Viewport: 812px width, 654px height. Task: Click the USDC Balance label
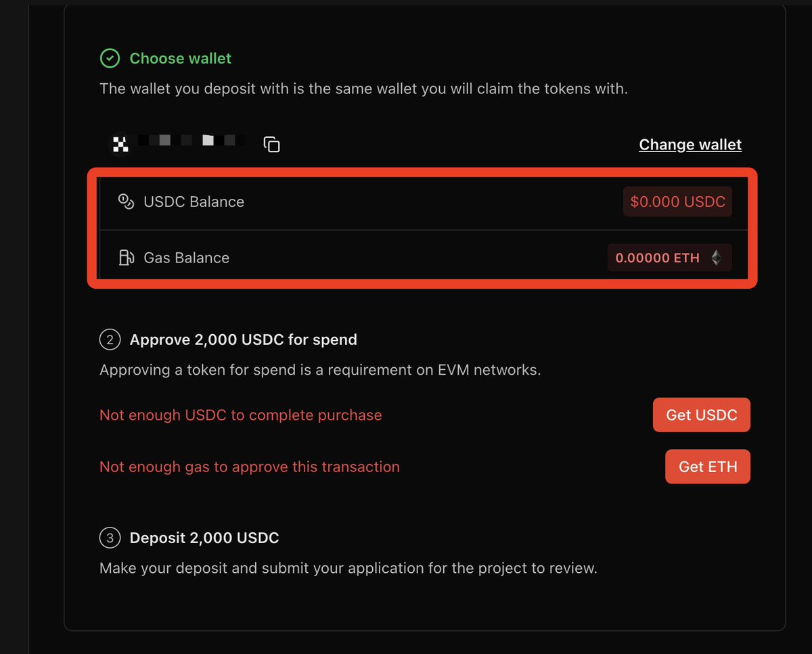194,202
